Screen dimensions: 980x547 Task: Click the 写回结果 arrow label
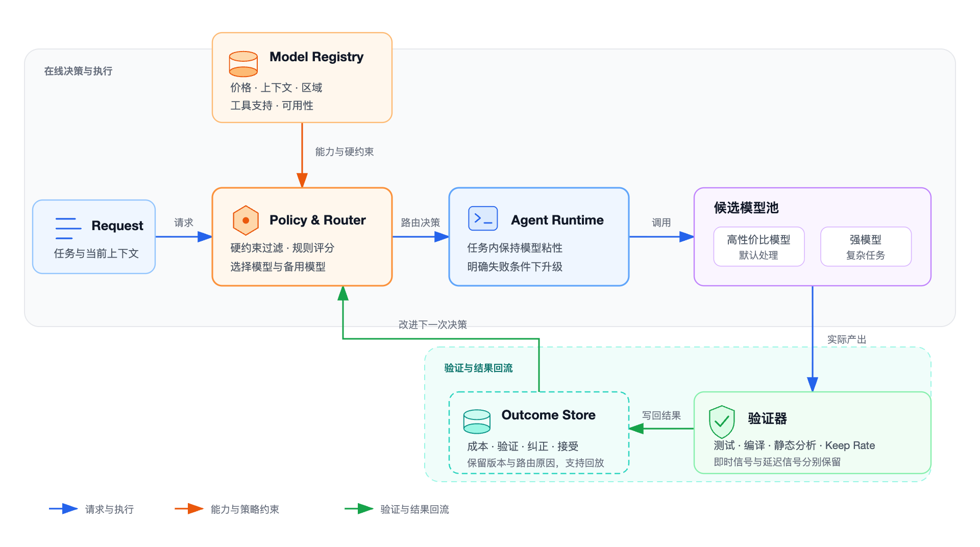coord(661,415)
